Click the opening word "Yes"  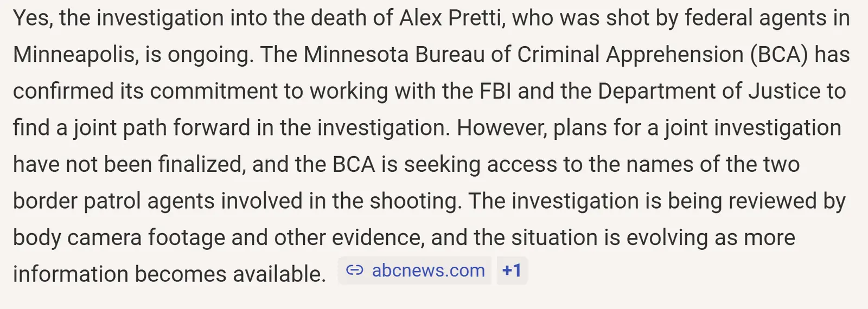point(32,18)
